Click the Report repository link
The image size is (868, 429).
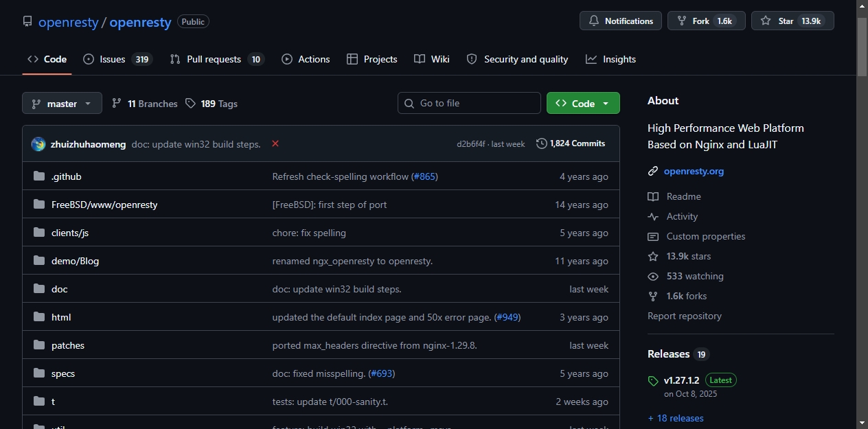[685, 316]
